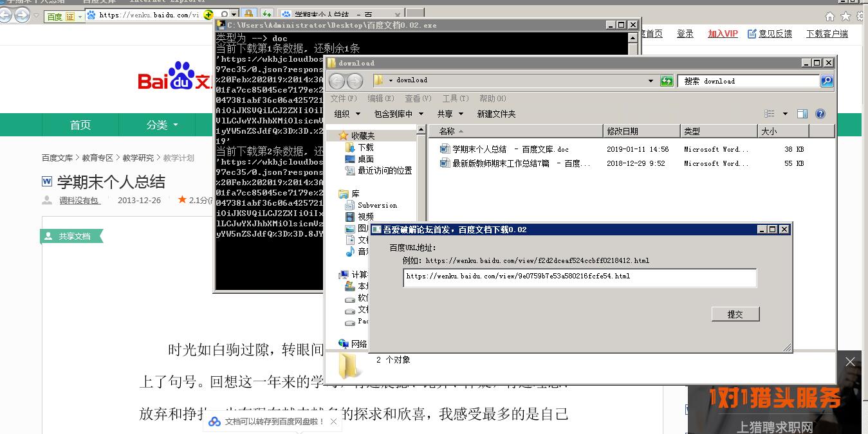Click the blue search magnifier in Explorer

tap(827, 81)
